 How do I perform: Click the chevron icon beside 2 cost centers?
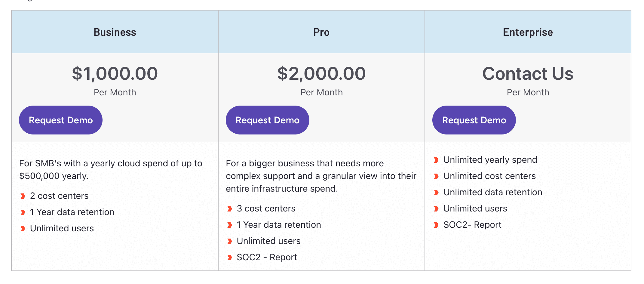coord(23,196)
